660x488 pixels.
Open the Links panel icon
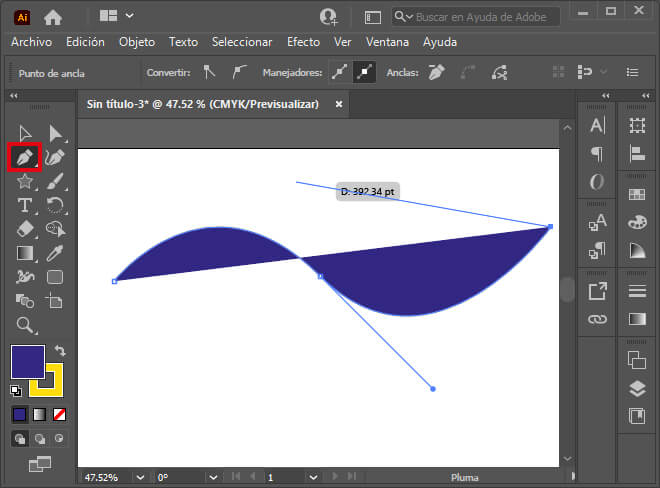[x=597, y=319]
